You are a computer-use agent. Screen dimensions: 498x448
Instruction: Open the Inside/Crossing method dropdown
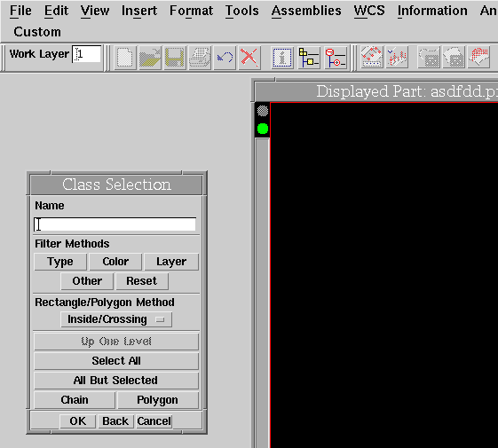(x=116, y=319)
